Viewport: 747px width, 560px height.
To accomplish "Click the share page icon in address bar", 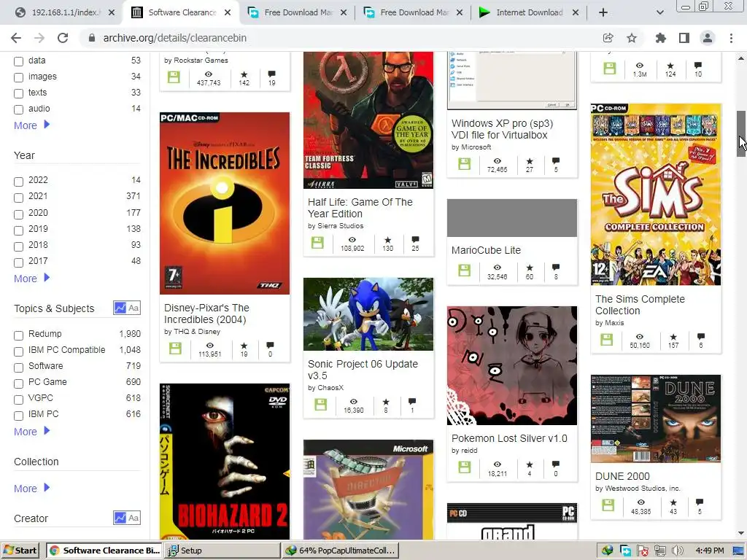I will [608, 38].
